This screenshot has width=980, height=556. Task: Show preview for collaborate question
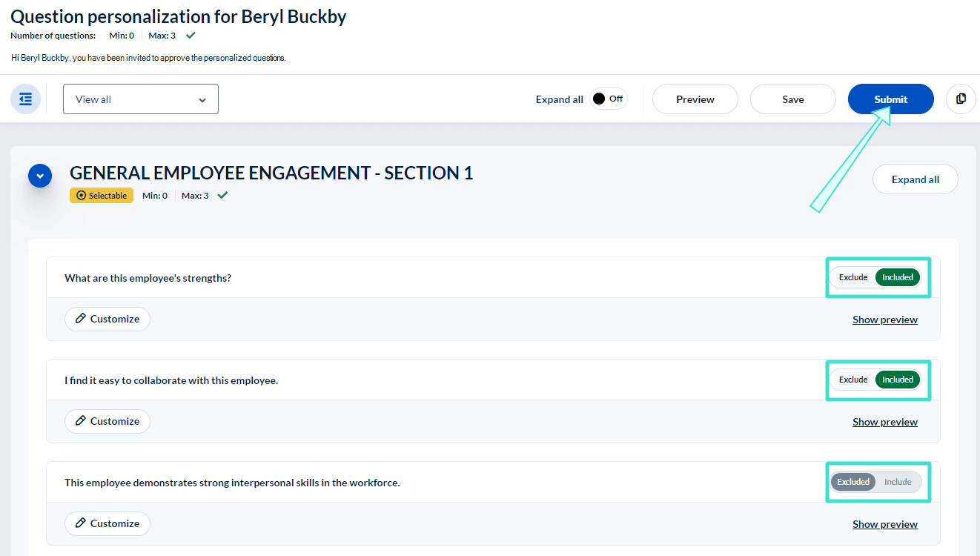click(884, 422)
